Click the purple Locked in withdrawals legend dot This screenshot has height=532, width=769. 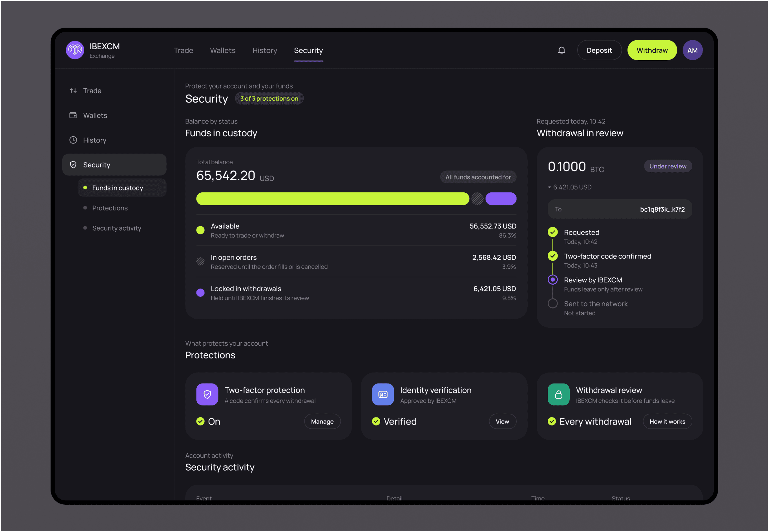pyautogui.click(x=200, y=293)
